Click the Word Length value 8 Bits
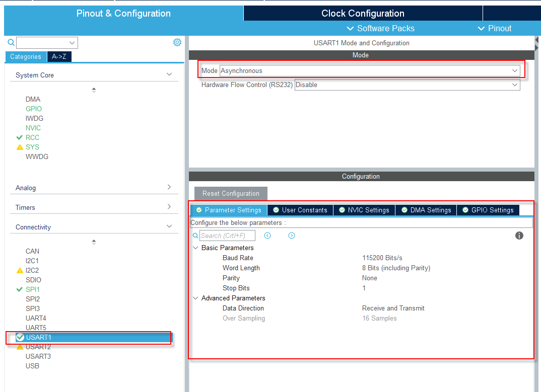This screenshot has width=541, height=392. coord(396,268)
